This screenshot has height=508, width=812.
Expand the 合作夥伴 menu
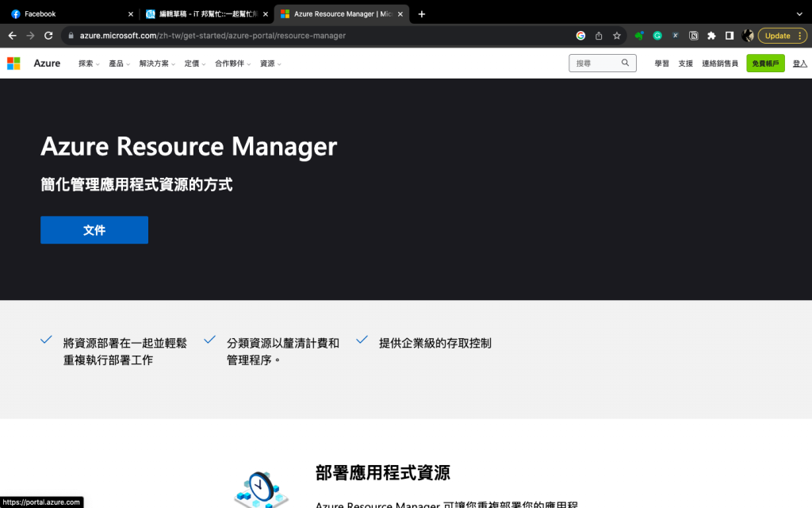pos(232,63)
